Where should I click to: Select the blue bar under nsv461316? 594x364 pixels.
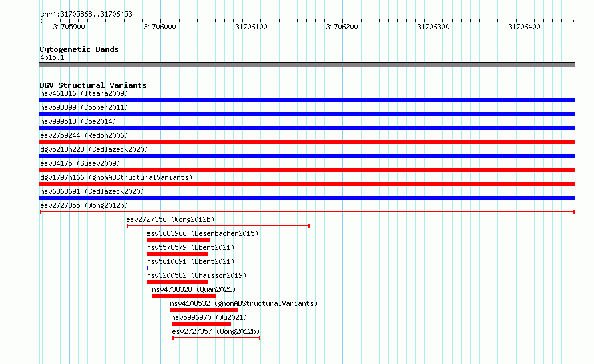307,100
